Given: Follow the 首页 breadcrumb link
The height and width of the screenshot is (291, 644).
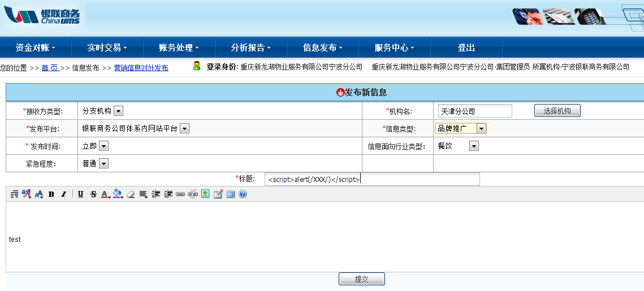Looking at the screenshot, I should click(50, 68).
